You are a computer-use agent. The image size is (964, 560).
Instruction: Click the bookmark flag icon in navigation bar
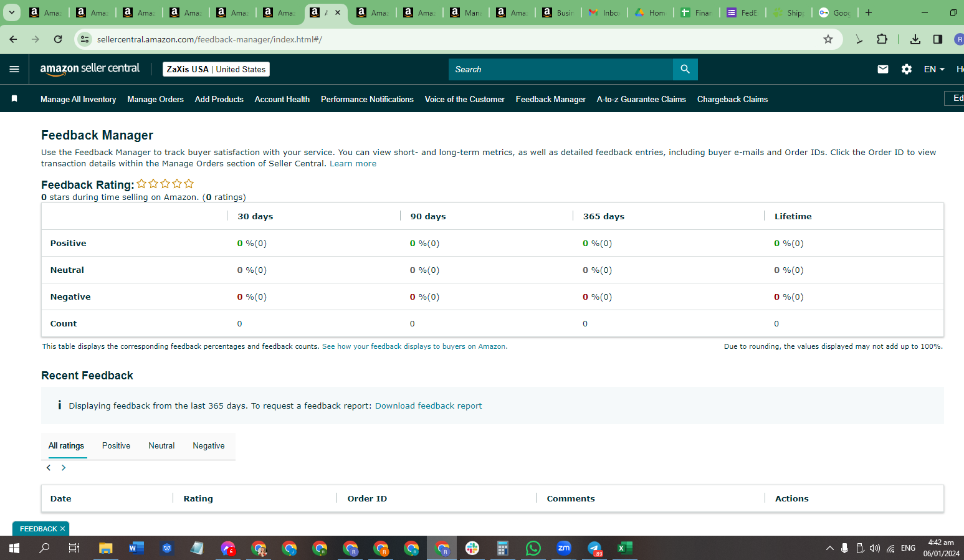pos(14,99)
